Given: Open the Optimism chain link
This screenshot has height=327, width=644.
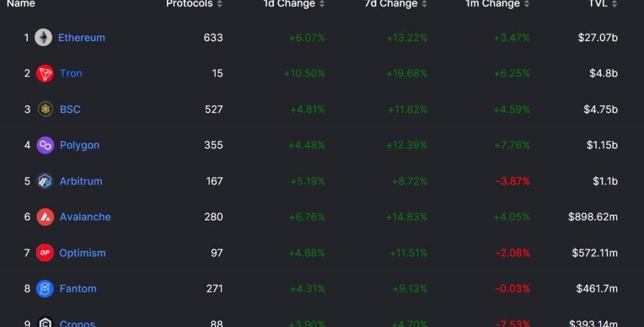Looking at the screenshot, I should [x=82, y=253].
